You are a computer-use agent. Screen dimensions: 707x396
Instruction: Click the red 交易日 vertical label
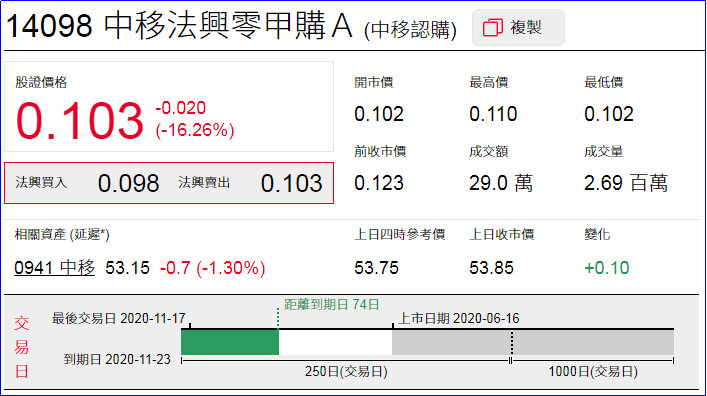tap(22, 347)
